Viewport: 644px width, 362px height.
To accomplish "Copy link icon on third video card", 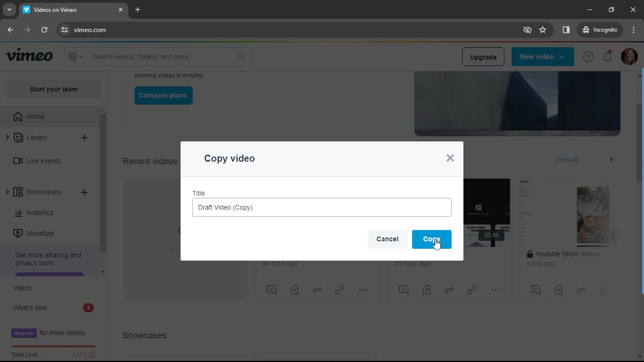I will pos(472,290).
